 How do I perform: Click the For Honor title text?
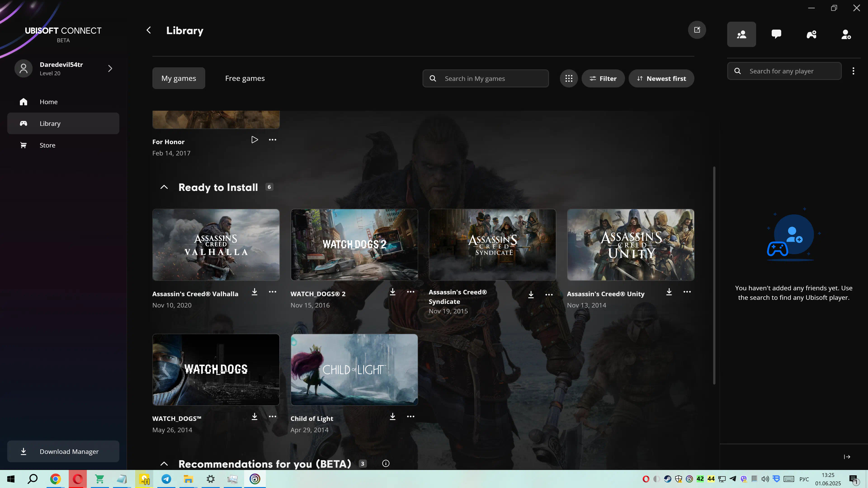168,142
